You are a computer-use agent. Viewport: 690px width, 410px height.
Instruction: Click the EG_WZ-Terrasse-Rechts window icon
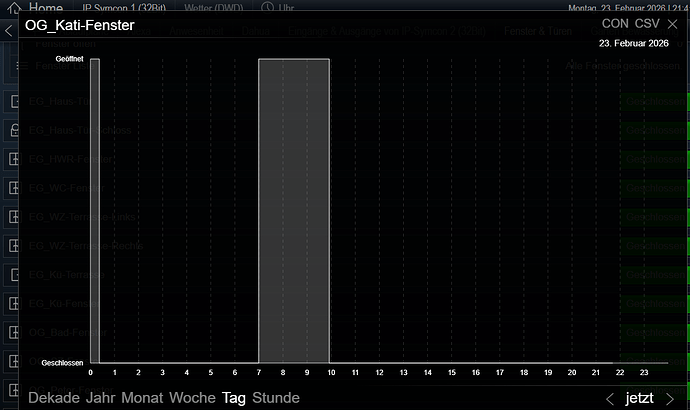pos(14,245)
